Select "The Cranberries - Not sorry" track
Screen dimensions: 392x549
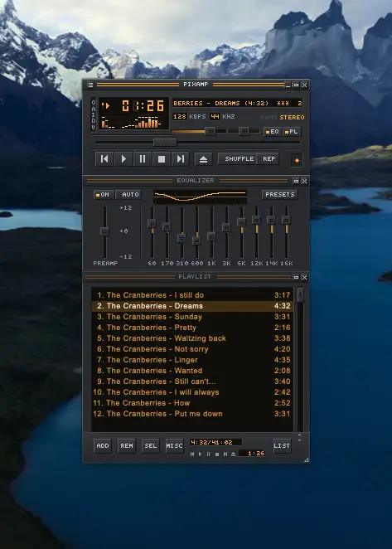192,349
